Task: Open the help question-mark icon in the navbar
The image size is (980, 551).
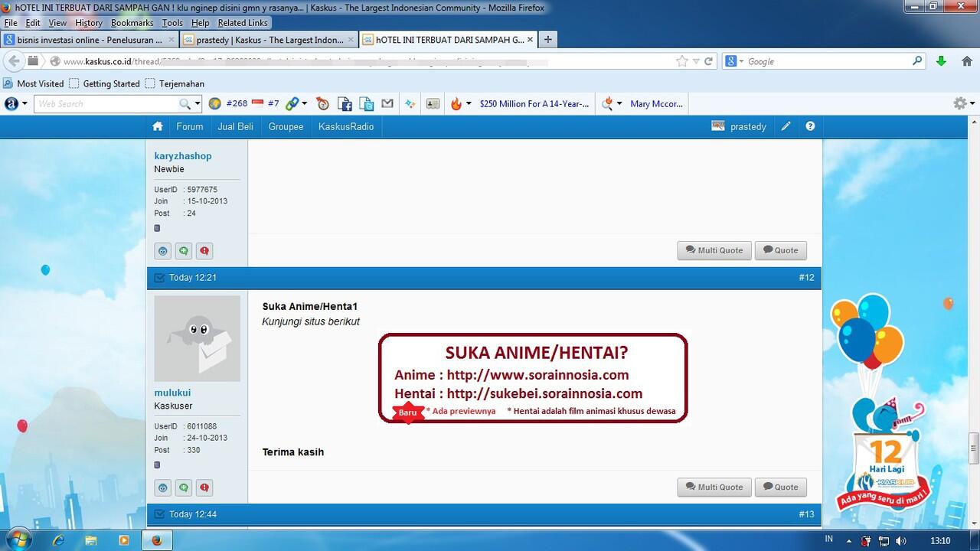Action: (x=810, y=126)
